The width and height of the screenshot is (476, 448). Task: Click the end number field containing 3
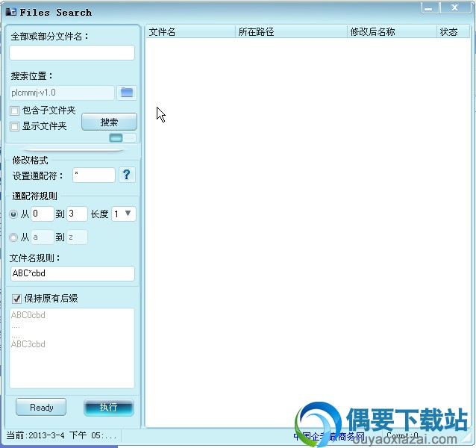point(77,214)
